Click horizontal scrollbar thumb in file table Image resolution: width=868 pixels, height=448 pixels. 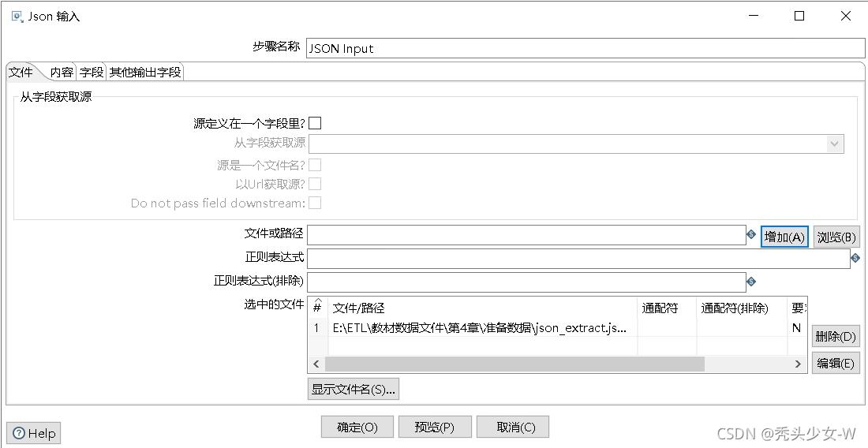(514, 364)
